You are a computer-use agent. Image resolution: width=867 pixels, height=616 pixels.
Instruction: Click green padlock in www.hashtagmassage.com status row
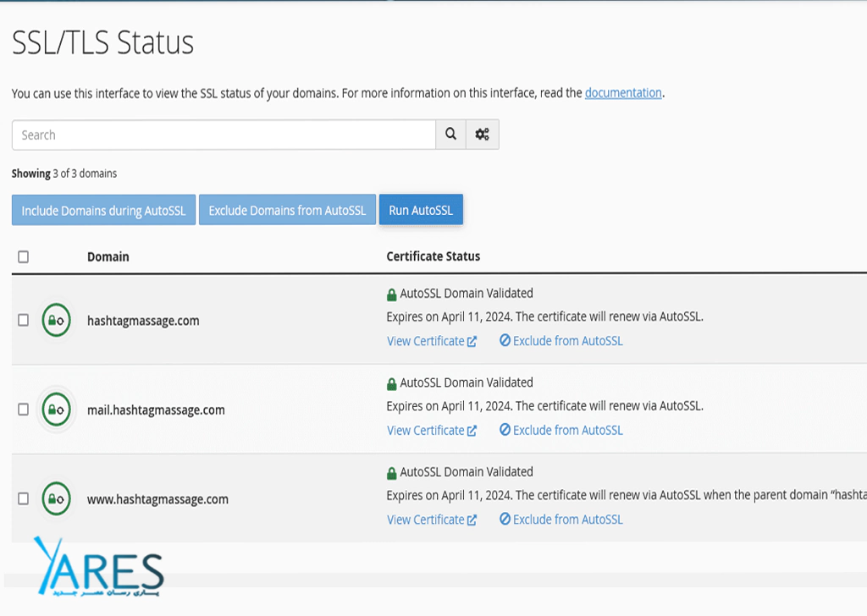[391, 474]
